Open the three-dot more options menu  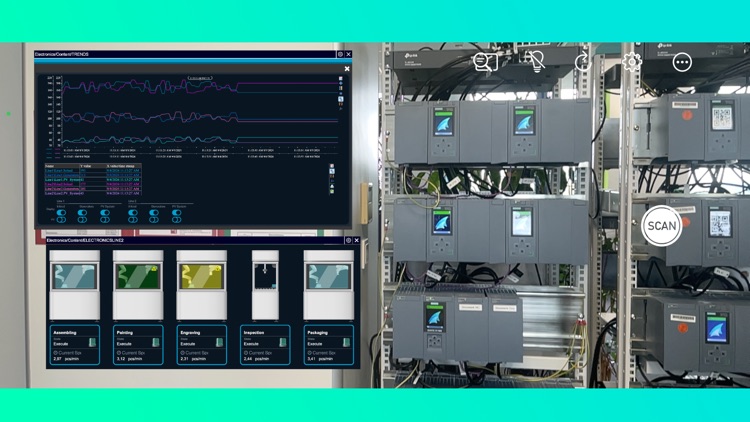tap(682, 62)
